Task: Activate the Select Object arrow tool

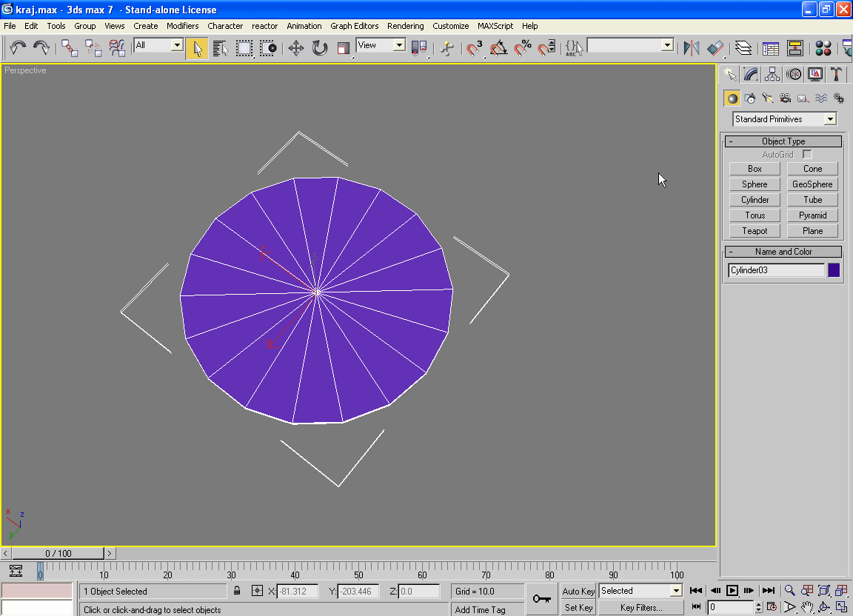Action: pos(197,48)
